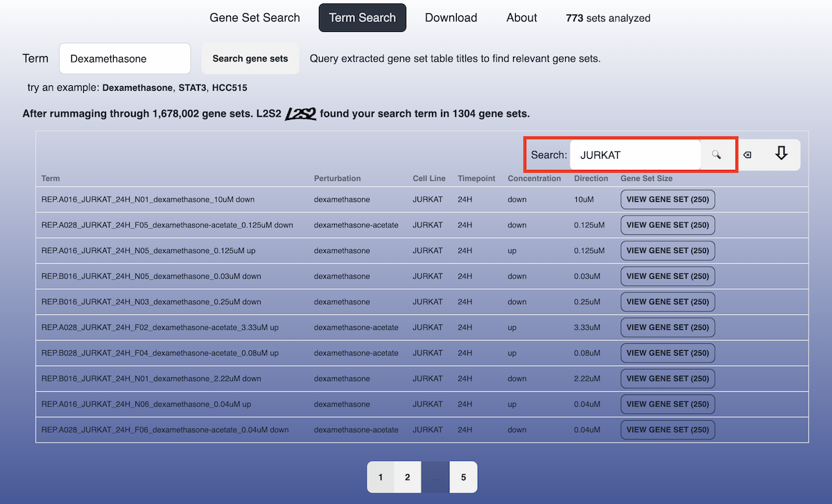Try the Dexamethasone example link
The width and height of the screenshot is (832, 504).
137,88
